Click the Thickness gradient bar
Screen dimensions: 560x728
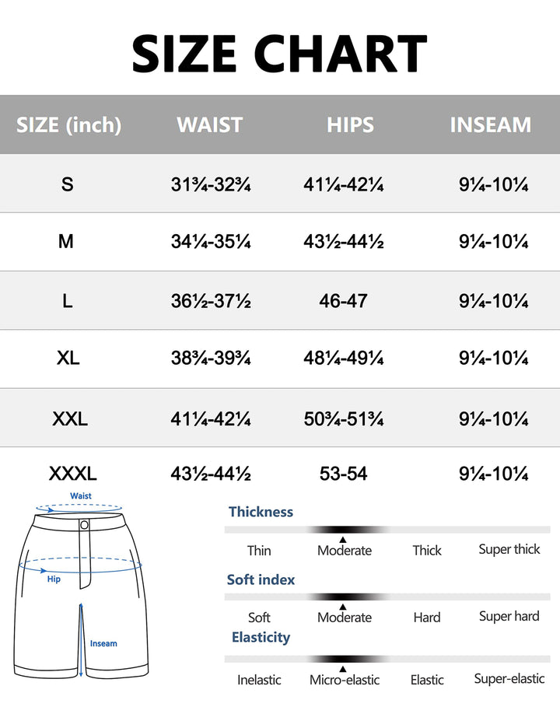pos(387,529)
